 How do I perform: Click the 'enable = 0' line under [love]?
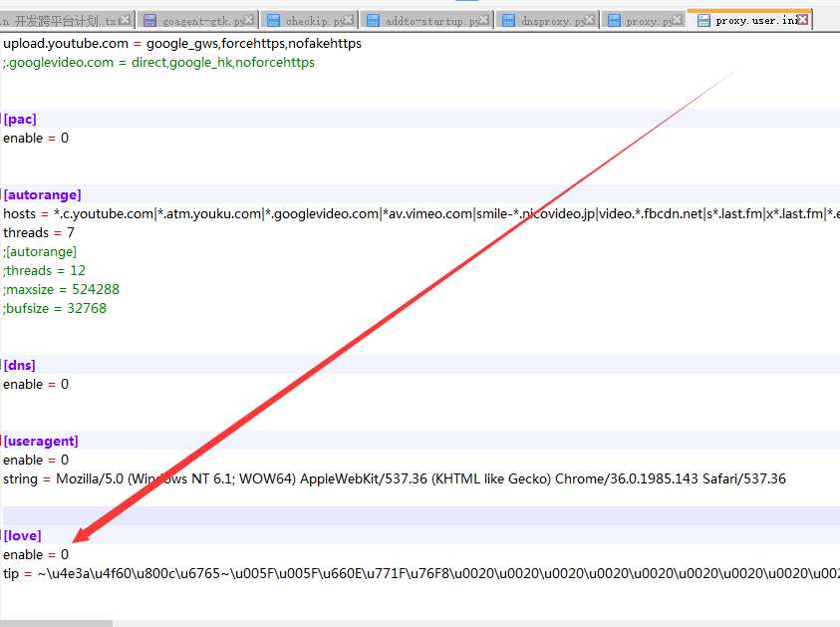36,554
